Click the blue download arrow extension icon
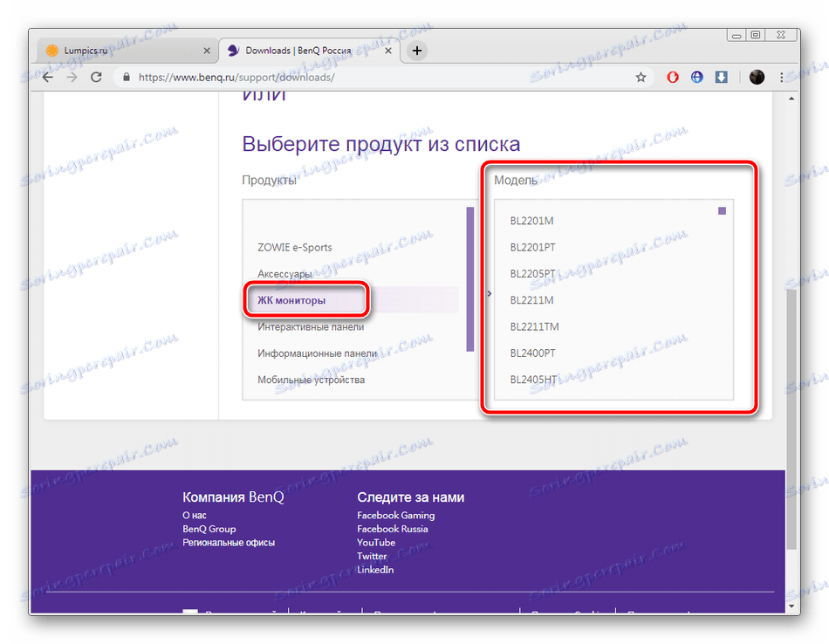Viewport: 829px width, 644px height. click(721, 77)
